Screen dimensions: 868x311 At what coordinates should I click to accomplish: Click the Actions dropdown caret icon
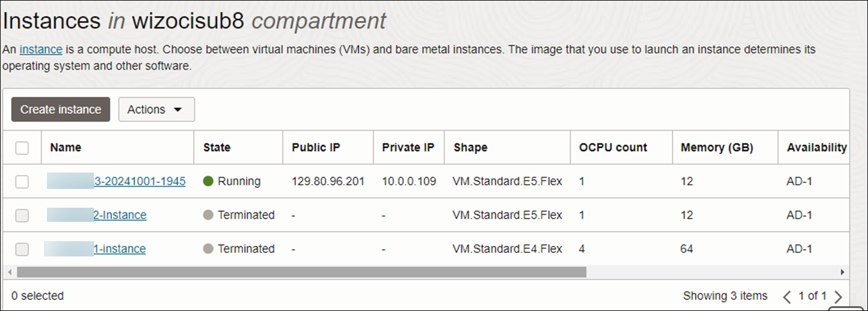click(178, 110)
